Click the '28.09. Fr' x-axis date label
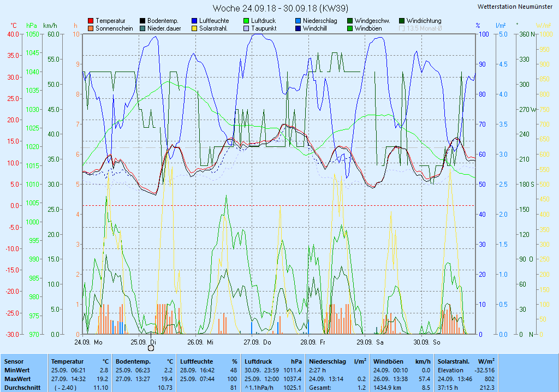 click(x=313, y=342)
